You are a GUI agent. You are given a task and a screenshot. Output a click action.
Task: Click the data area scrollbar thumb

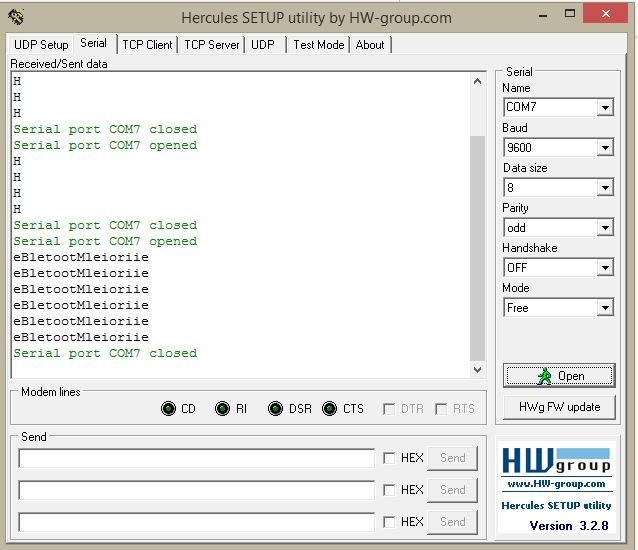[x=477, y=248]
